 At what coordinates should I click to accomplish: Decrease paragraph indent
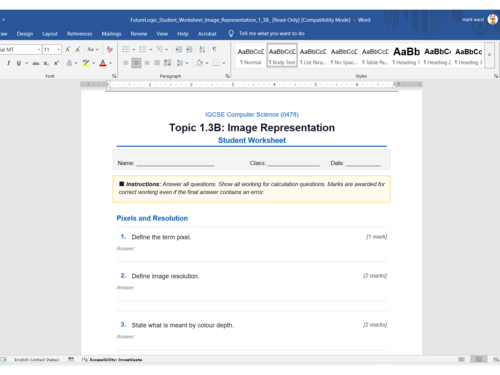[179, 50]
